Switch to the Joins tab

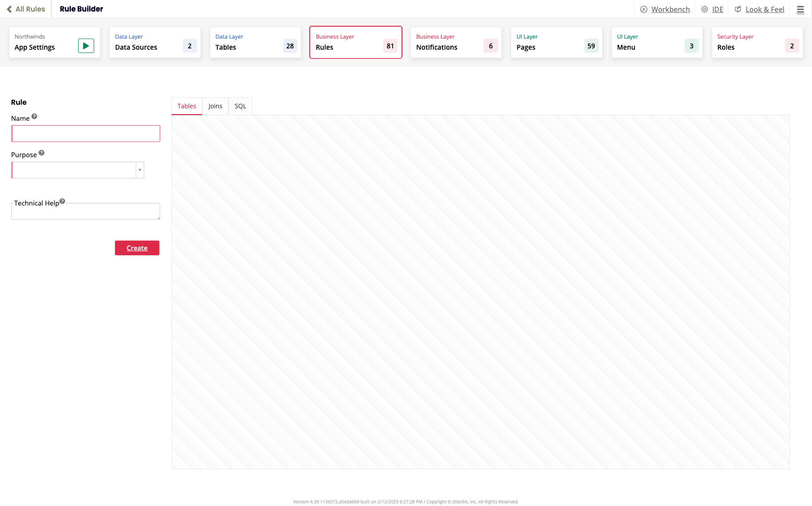pos(215,106)
